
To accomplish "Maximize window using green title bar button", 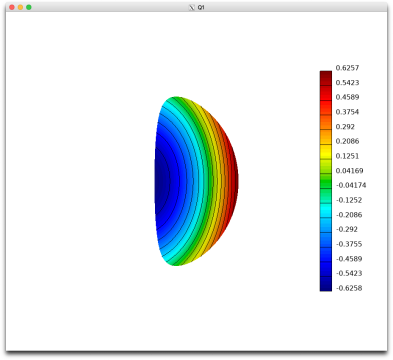I will pos(29,7).
